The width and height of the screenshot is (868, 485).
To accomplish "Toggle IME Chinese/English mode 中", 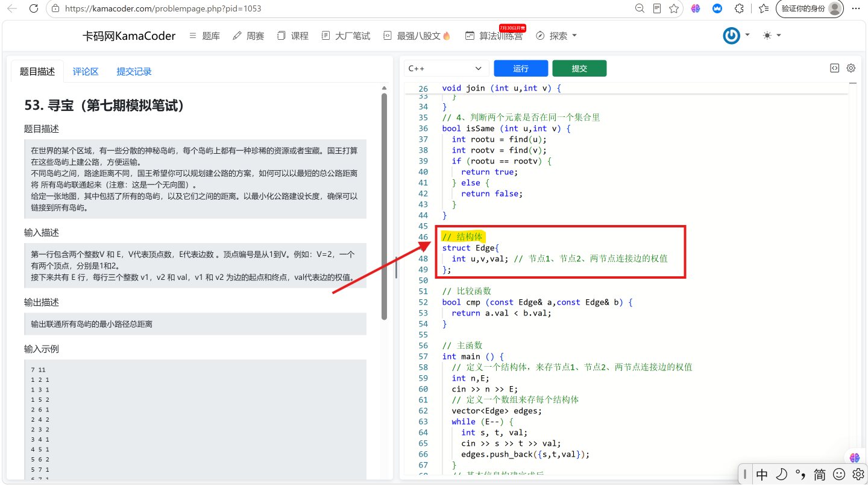I will 762,474.
